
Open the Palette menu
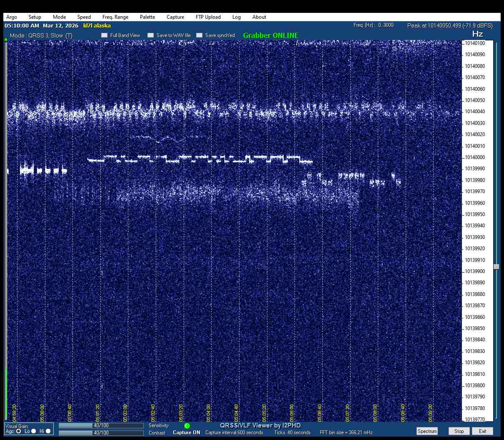[x=147, y=17]
